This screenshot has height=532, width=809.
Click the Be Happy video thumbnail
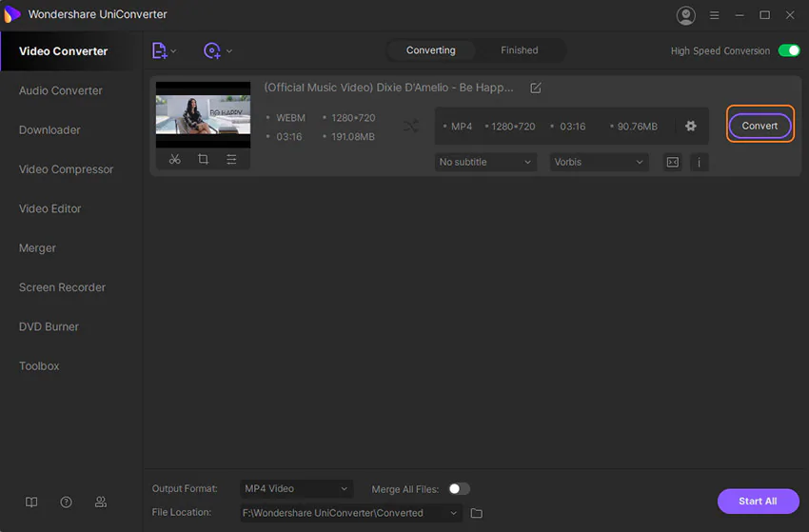point(204,114)
